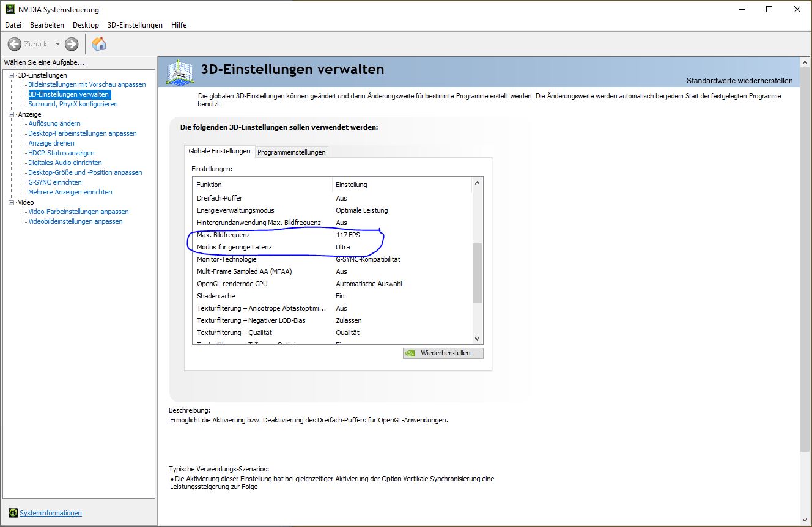Click the Back arrow icon
This screenshot has height=527, width=812.
click(15, 44)
